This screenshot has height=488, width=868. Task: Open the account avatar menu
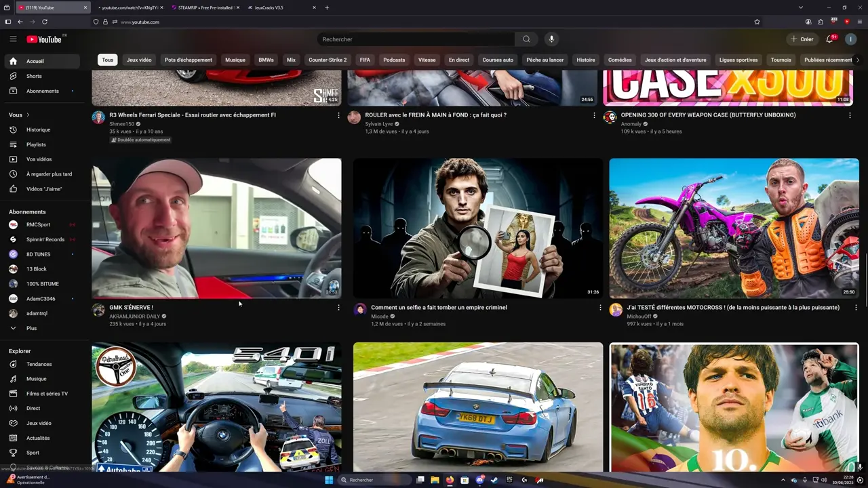[x=850, y=39]
